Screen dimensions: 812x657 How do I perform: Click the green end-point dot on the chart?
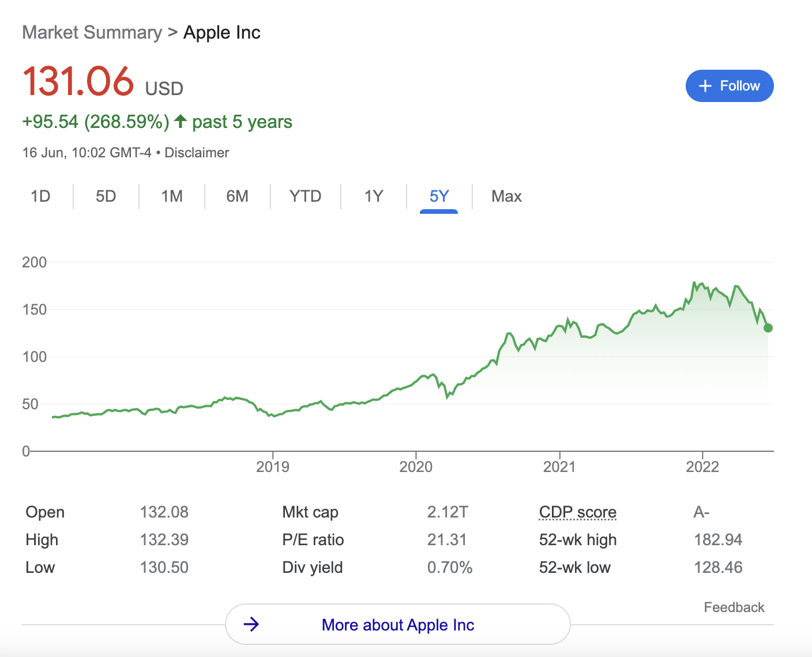pyautogui.click(x=768, y=328)
